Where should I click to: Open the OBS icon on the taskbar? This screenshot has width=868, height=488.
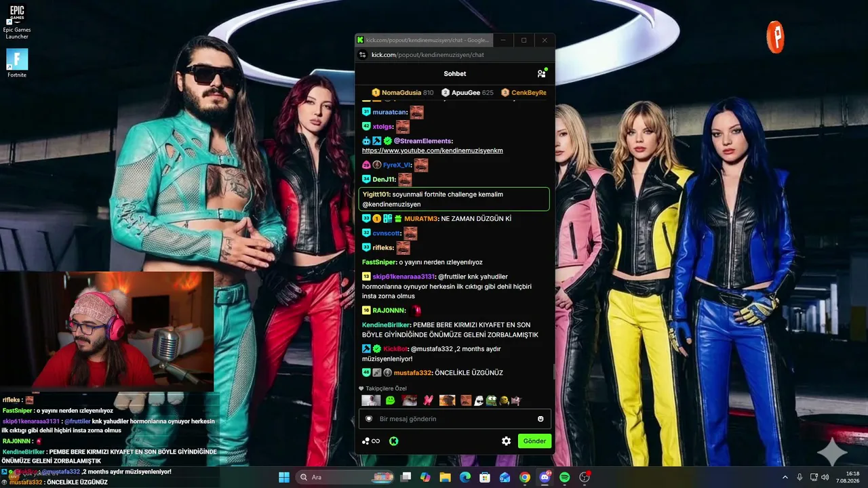[585, 477]
